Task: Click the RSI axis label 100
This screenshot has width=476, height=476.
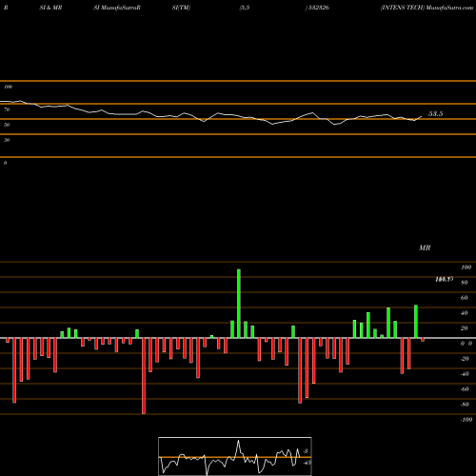Action: [x=8, y=87]
